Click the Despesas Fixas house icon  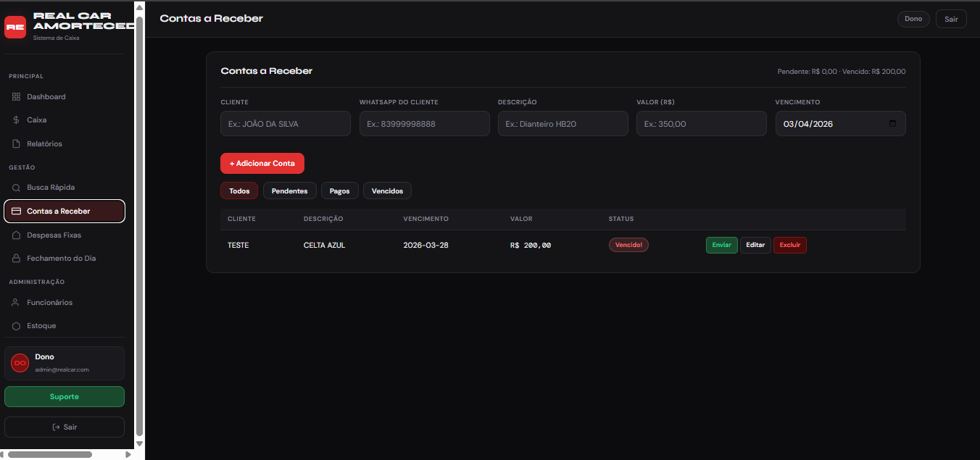coord(16,235)
